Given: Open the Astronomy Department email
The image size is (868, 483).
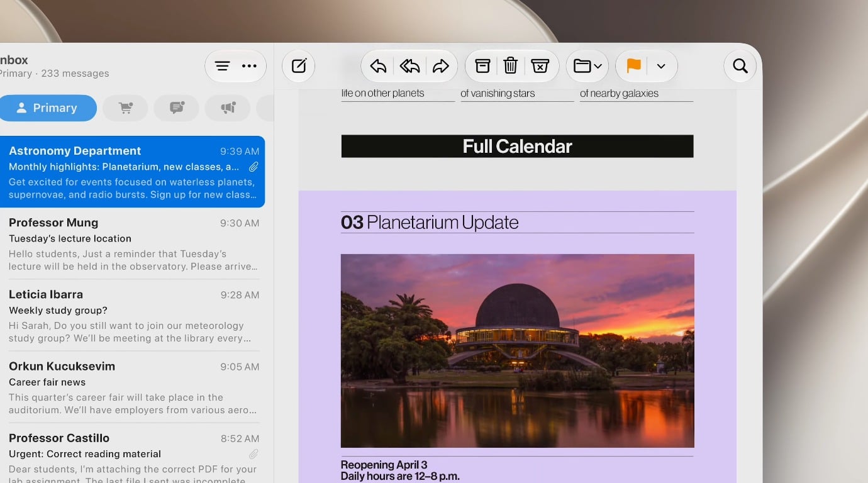Looking at the screenshot, I should pos(131,172).
